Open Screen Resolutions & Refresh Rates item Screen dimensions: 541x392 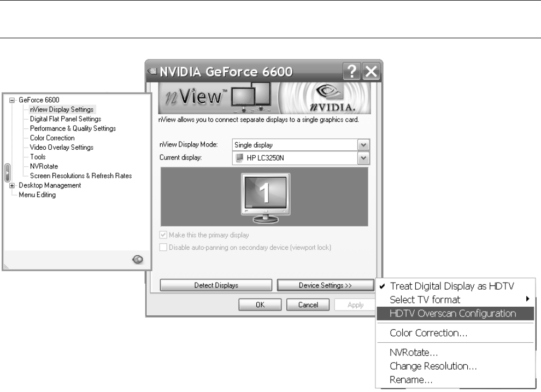tap(81, 175)
